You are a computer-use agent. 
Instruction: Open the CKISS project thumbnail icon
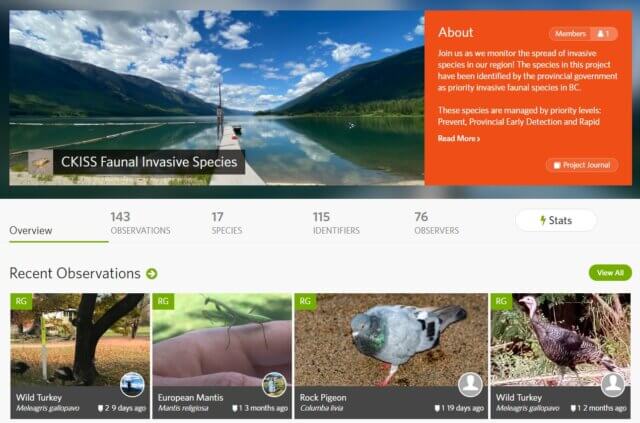(40, 162)
